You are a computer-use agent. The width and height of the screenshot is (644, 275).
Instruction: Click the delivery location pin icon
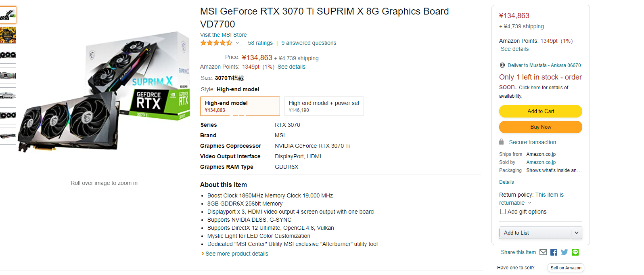(x=502, y=65)
